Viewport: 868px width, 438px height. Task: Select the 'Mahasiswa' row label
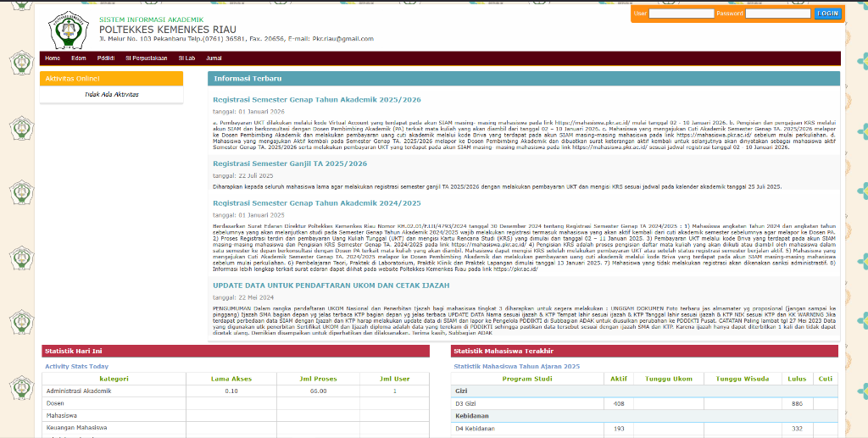coord(61,415)
